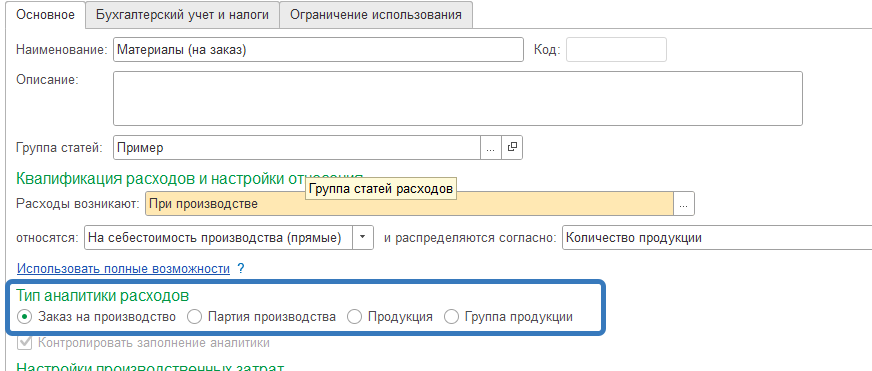Click the Группа статей расходов tooltip
The width and height of the screenshot is (872, 371).
pyautogui.click(x=381, y=189)
